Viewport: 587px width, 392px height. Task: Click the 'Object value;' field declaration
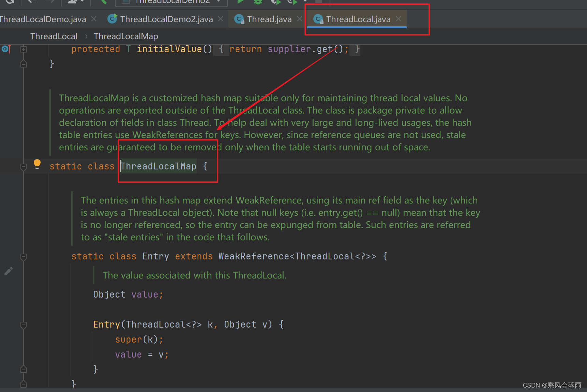(x=128, y=295)
